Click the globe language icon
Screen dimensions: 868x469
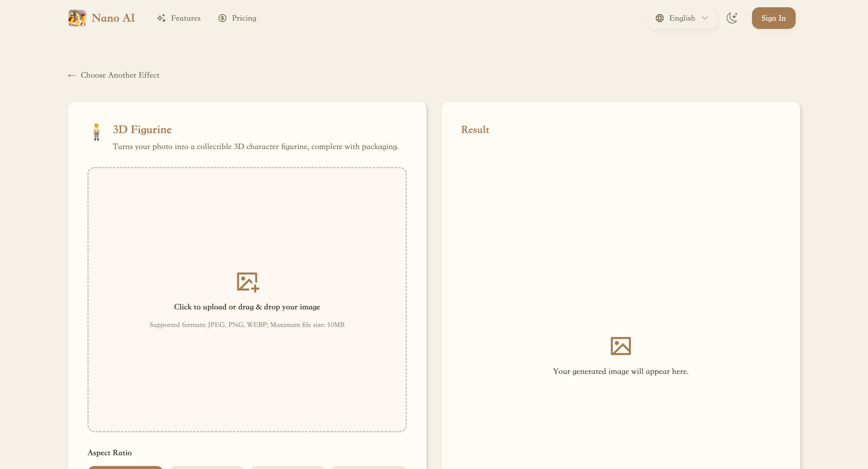point(659,18)
